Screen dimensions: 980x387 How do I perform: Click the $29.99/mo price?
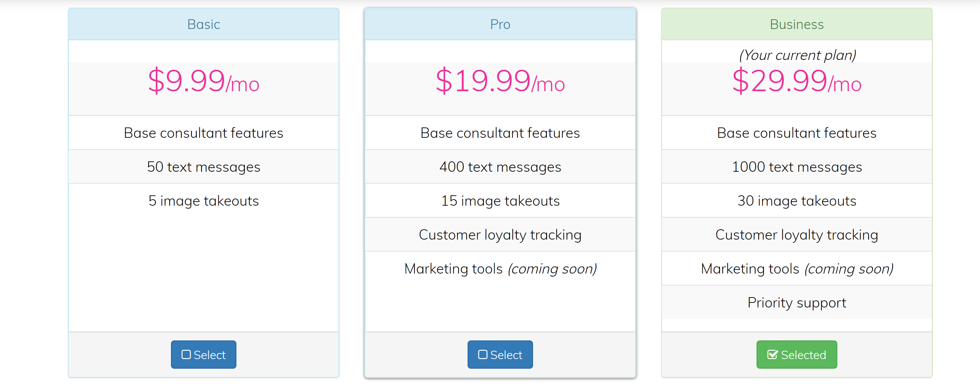tap(796, 81)
